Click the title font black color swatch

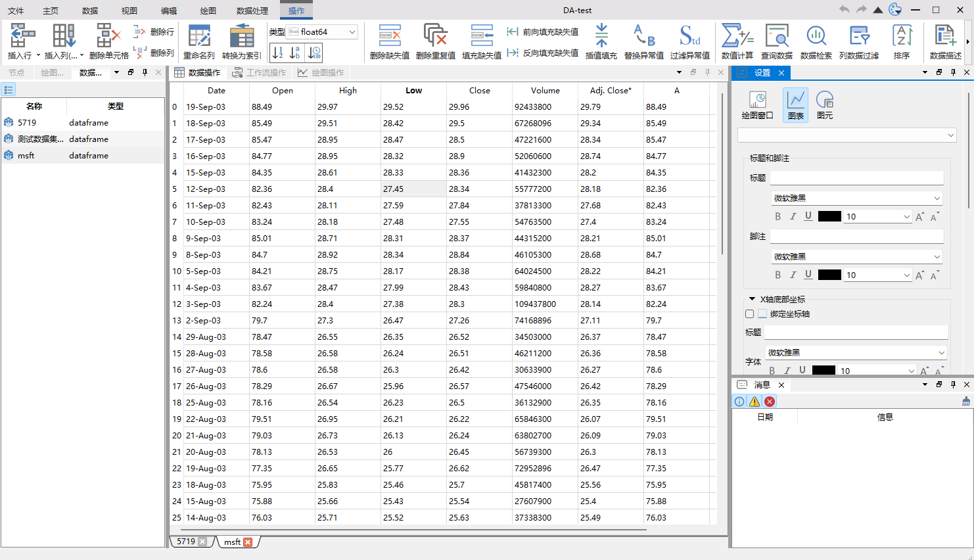pyautogui.click(x=829, y=216)
